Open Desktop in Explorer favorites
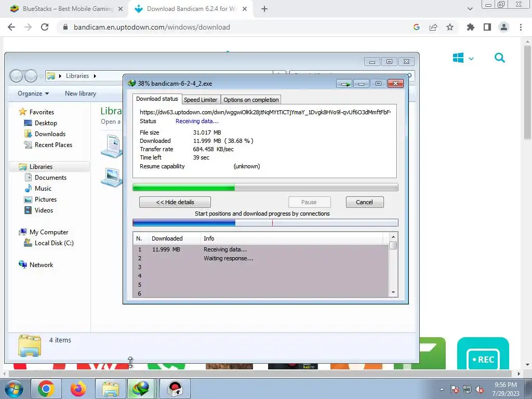532x399 pixels. [46, 123]
